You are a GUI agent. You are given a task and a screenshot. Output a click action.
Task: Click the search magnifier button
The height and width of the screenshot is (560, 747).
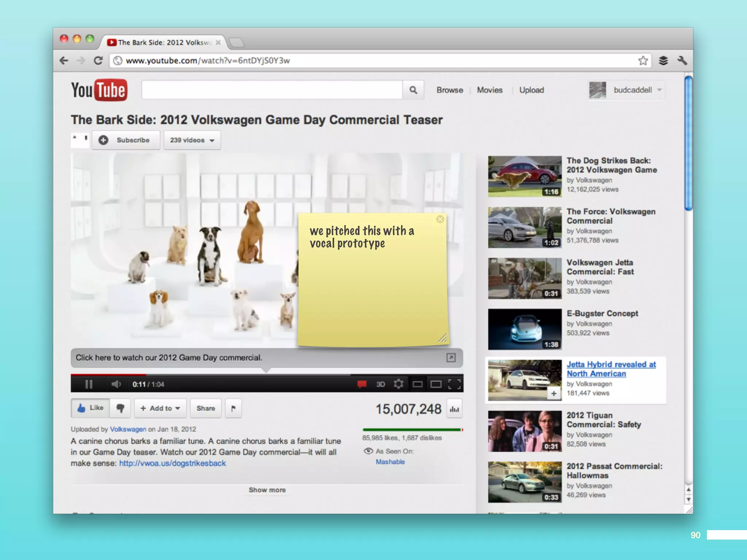click(x=413, y=90)
